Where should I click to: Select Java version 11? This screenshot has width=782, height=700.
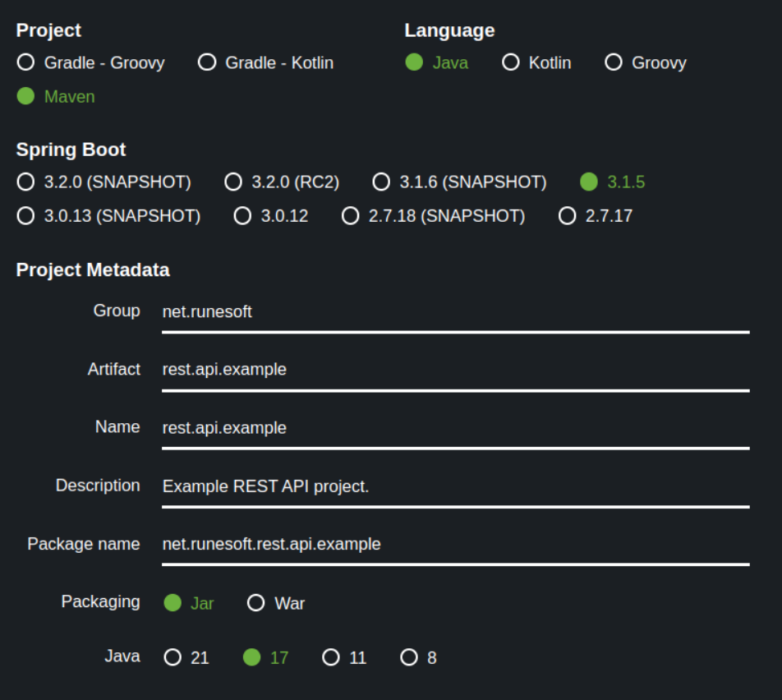[x=331, y=657]
